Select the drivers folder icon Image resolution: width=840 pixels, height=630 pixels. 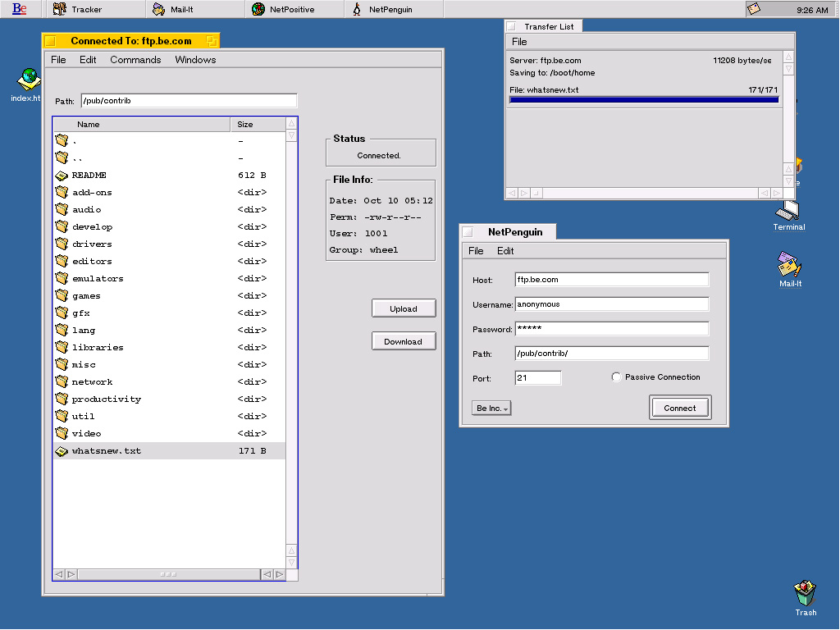point(62,243)
